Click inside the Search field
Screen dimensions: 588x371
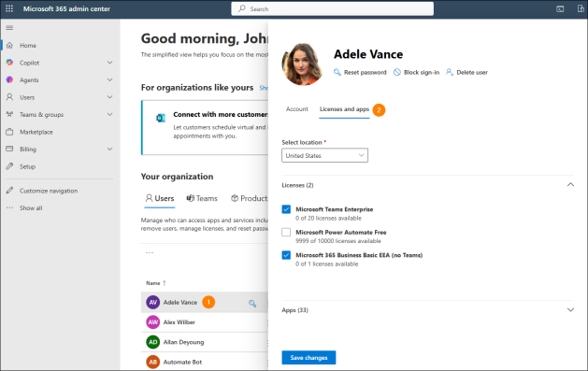point(332,8)
